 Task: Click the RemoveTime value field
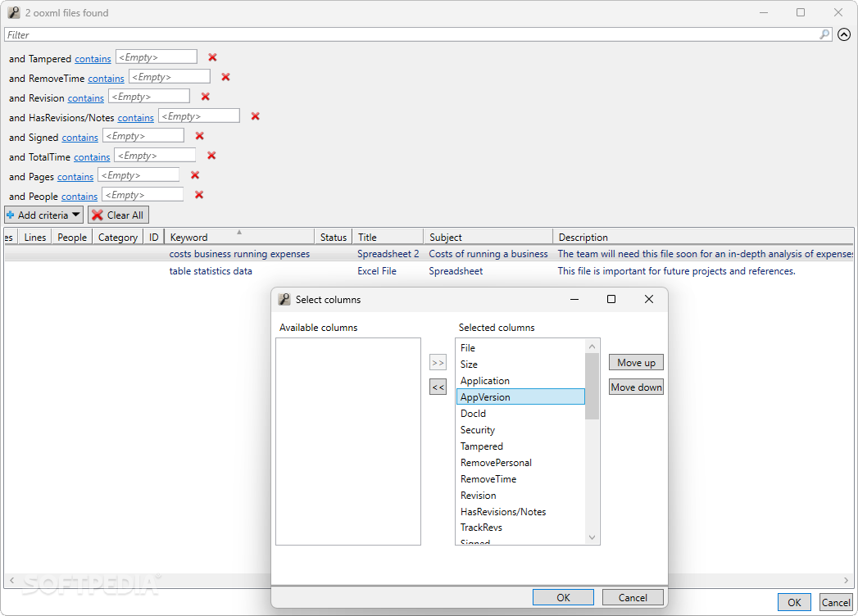(170, 76)
